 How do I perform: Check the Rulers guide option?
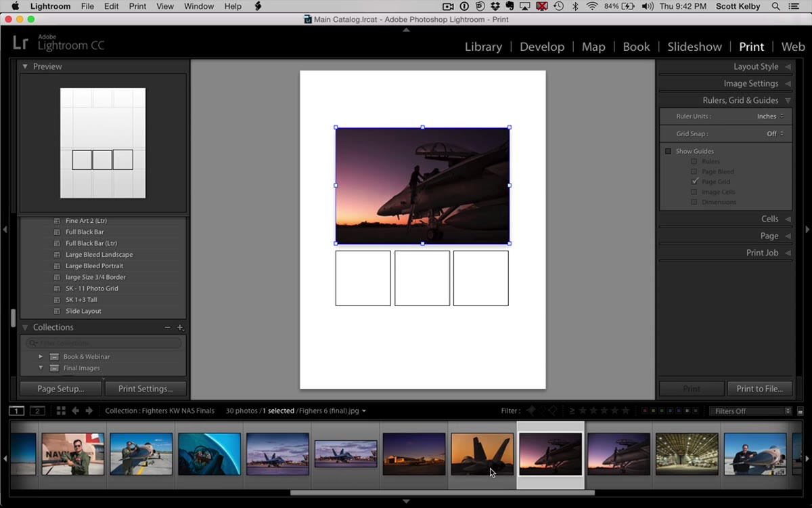coord(694,162)
